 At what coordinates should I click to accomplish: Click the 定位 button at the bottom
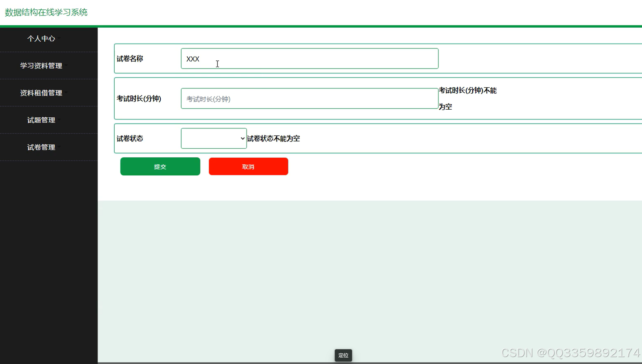pyautogui.click(x=343, y=355)
